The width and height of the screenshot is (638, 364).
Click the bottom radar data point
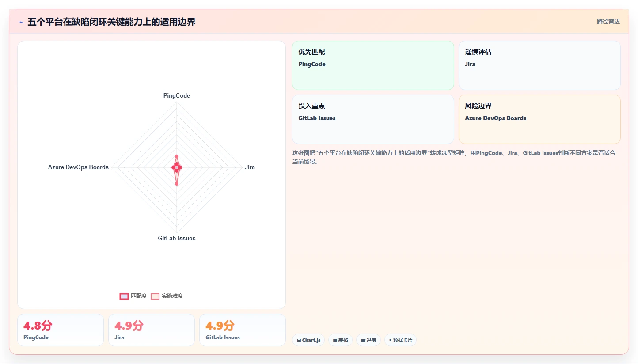pos(177,183)
